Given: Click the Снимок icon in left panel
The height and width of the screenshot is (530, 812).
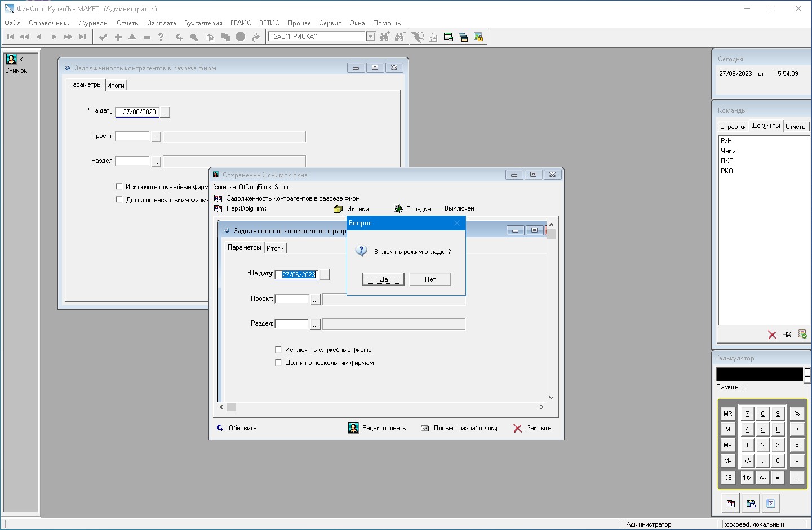Looking at the screenshot, I should (x=11, y=60).
